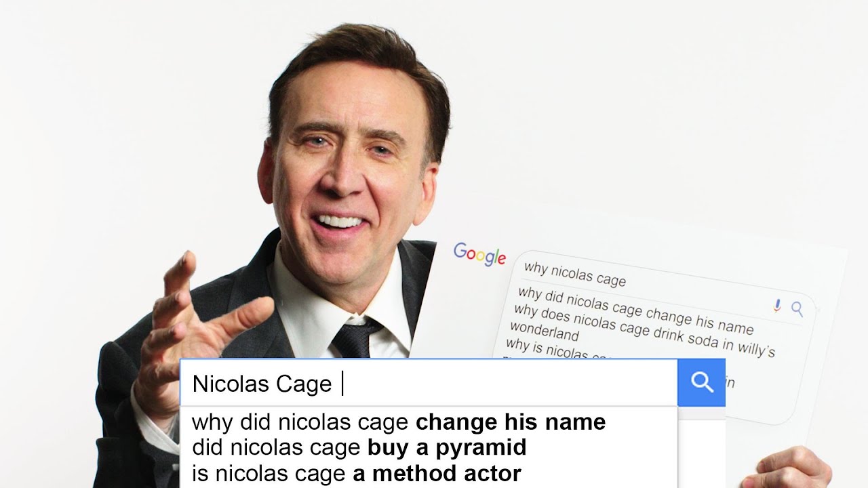Viewport: 868px width, 488px height.
Task: Select board line "why did nicolas cage change his name"
Action: [x=635, y=310]
